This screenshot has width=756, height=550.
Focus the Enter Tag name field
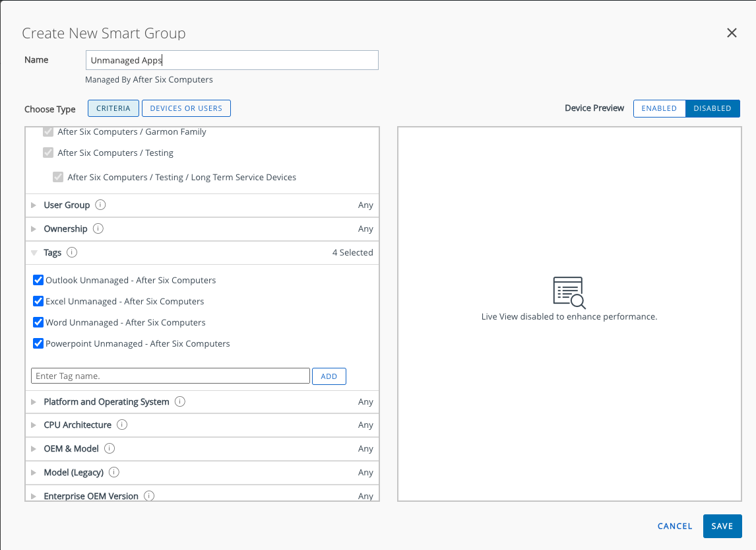(170, 376)
